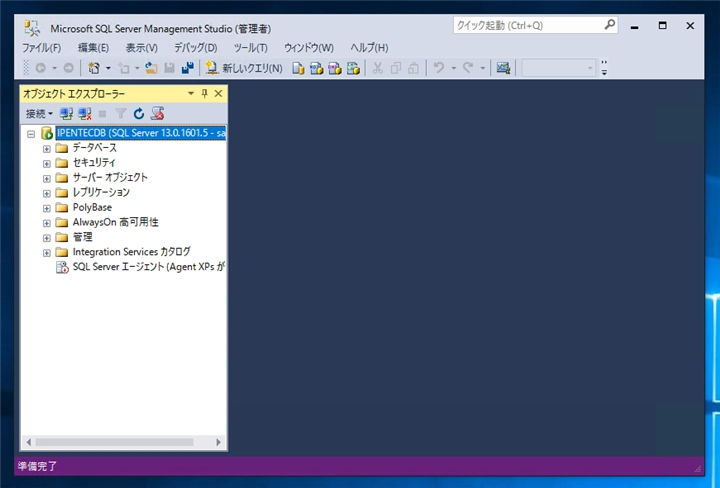
Task: Select the データベース tree item label
Action: [x=95, y=148]
